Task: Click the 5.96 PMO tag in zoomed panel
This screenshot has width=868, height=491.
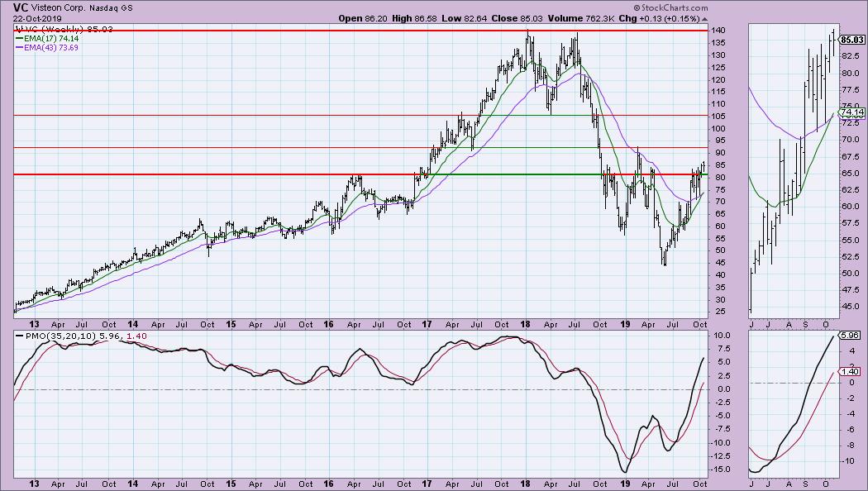Action: (849, 336)
